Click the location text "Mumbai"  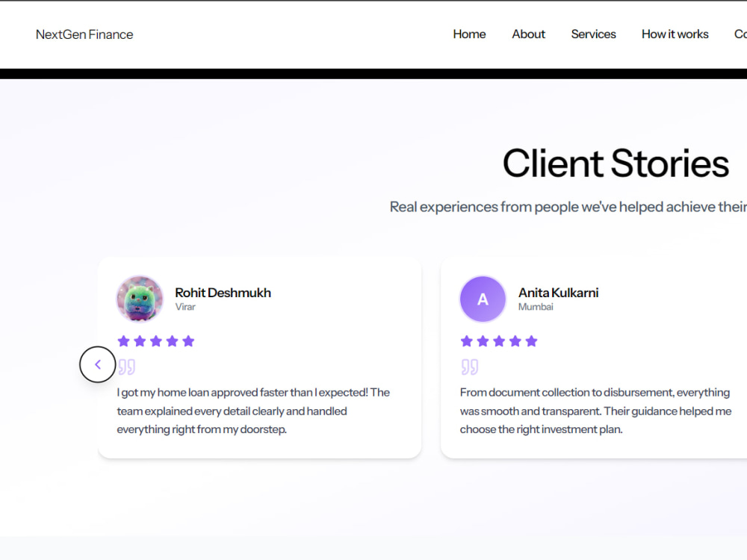(x=536, y=307)
